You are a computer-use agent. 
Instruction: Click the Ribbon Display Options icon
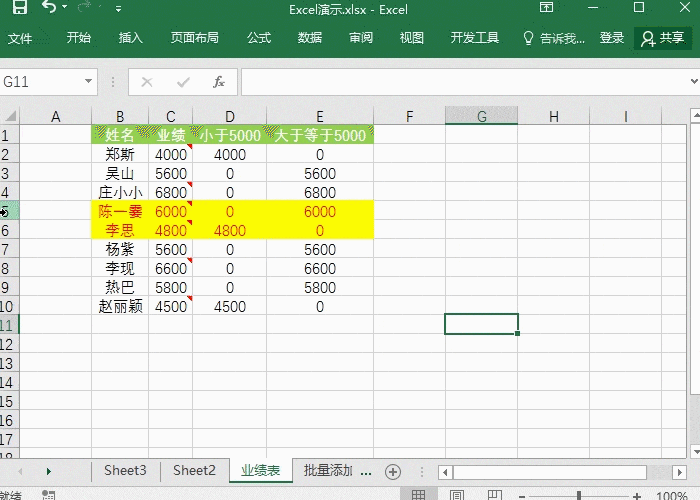(546, 7)
